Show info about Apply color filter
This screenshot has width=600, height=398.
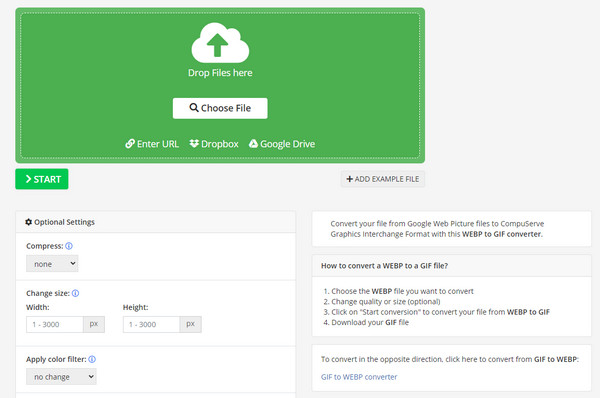pyautogui.click(x=92, y=359)
